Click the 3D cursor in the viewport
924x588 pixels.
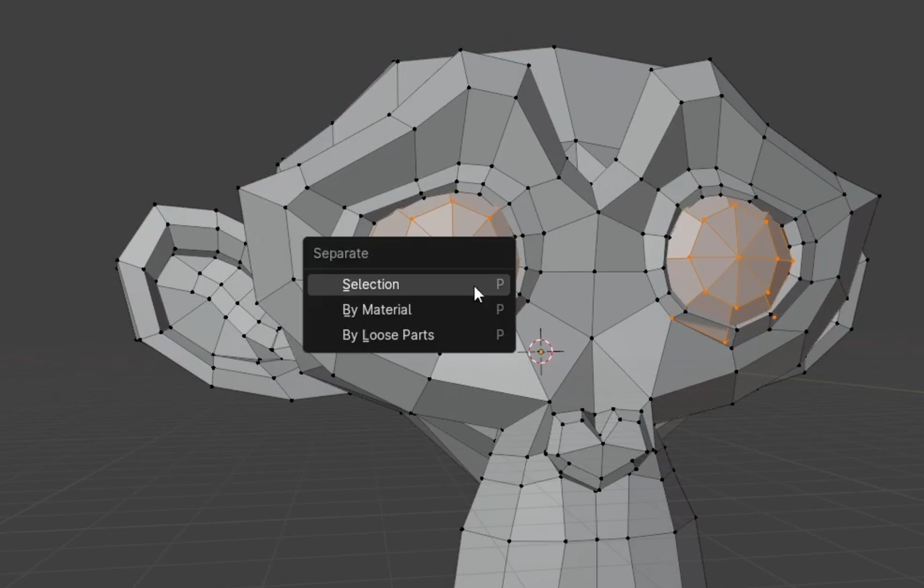tap(541, 352)
